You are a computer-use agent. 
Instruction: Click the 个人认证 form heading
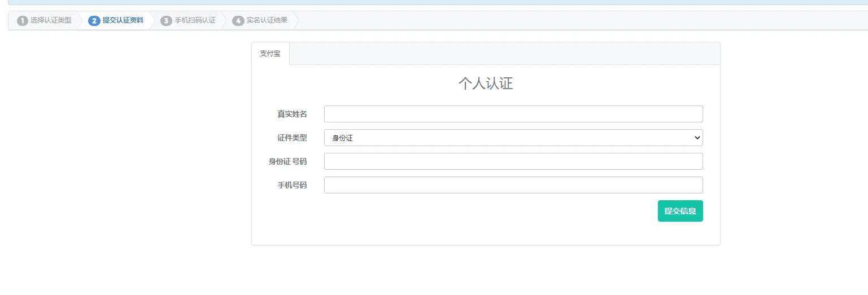pyautogui.click(x=485, y=83)
